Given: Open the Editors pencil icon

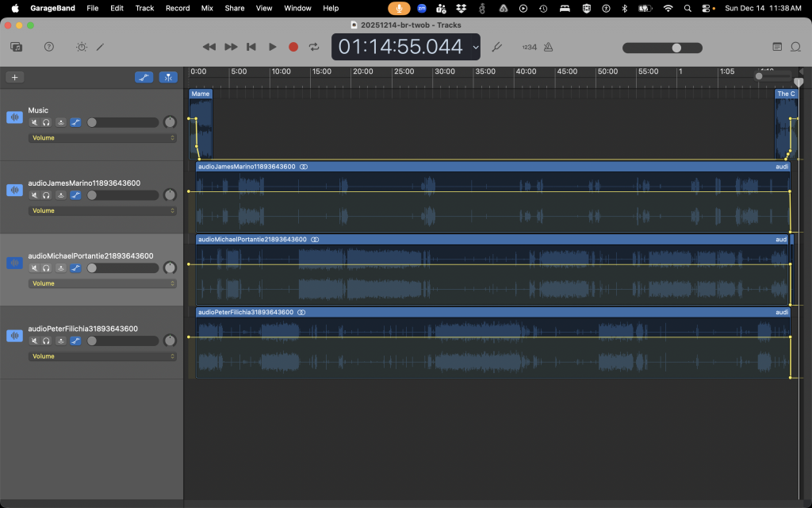Looking at the screenshot, I should click(x=101, y=47).
